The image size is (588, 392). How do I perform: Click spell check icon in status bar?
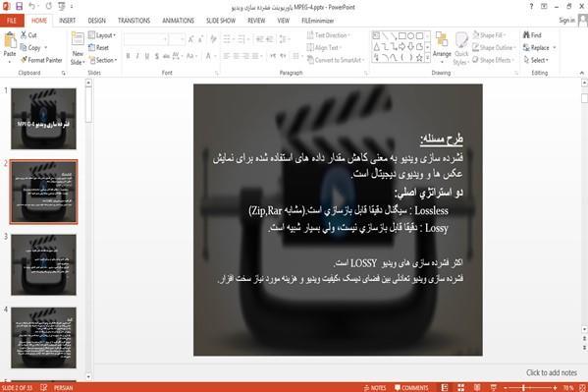click(44, 387)
